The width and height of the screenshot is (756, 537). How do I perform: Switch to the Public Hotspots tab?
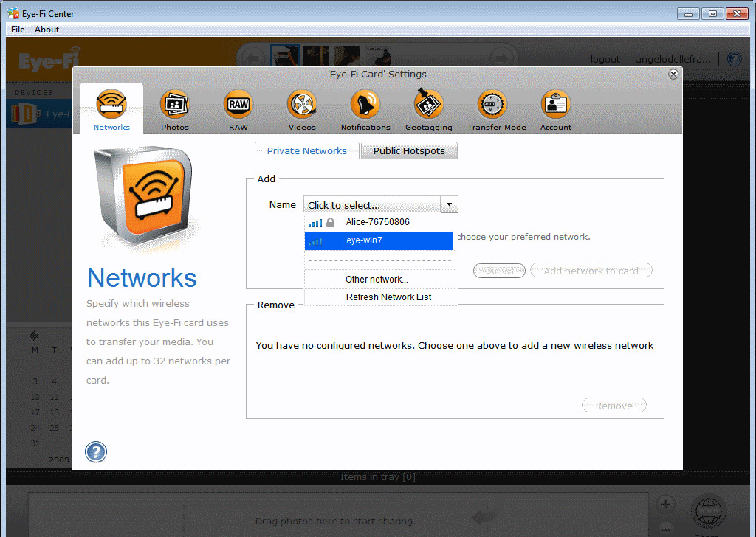409,150
